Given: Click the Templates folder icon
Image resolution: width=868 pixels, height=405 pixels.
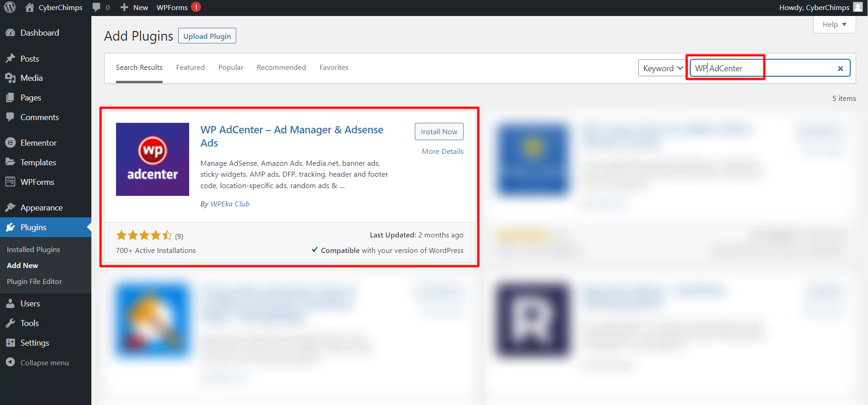Looking at the screenshot, I should coord(10,162).
